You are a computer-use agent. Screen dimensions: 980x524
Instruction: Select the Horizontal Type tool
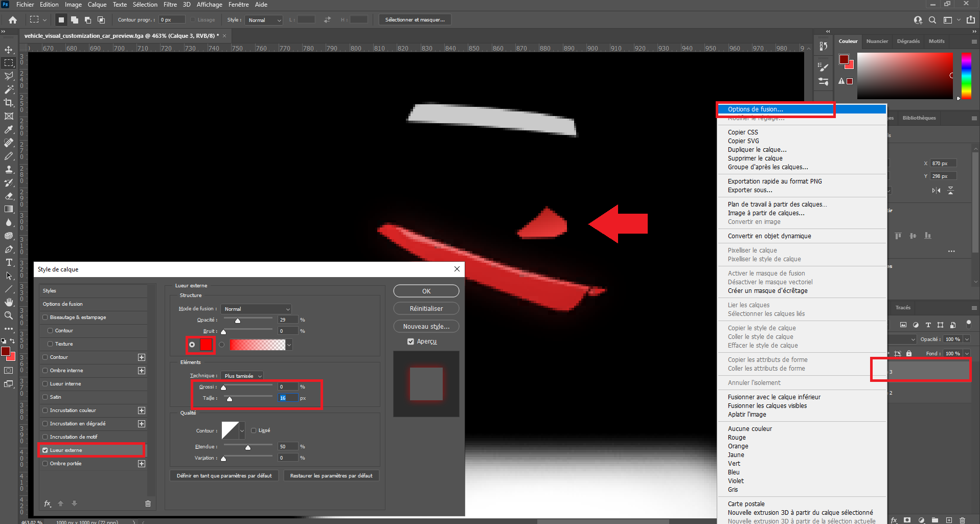[x=9, y=262]
